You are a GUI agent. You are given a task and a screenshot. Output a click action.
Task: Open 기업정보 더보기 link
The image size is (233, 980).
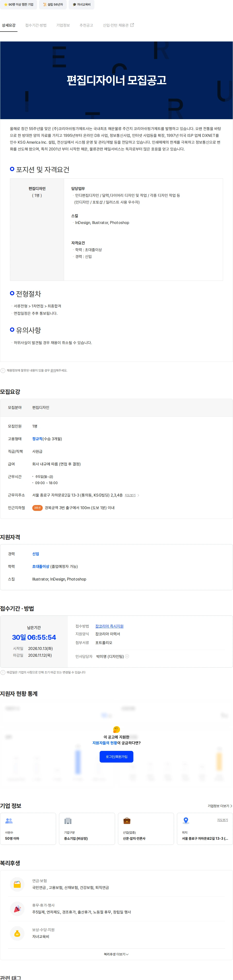[220, 806]
